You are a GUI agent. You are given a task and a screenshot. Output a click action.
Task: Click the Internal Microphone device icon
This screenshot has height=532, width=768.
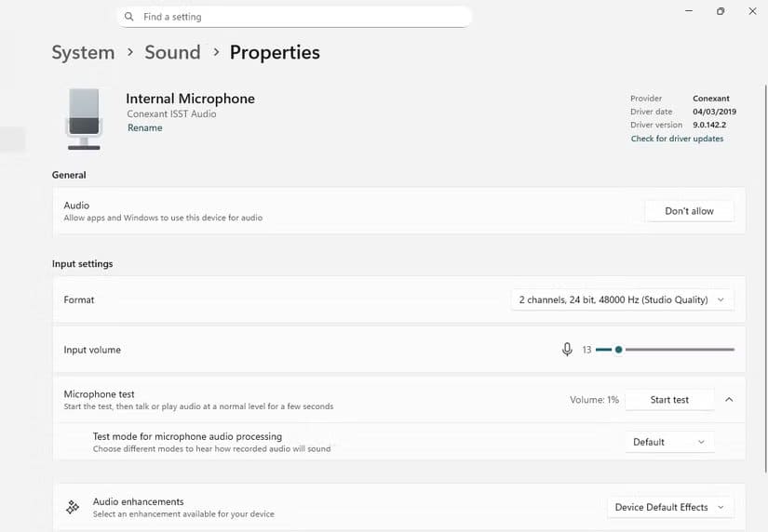click(x=84, y=118)
